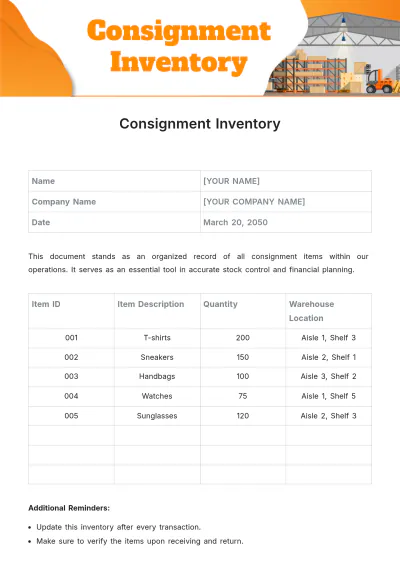Select item ID '002' cell
The image size is (400, 566).
point(71,358)
